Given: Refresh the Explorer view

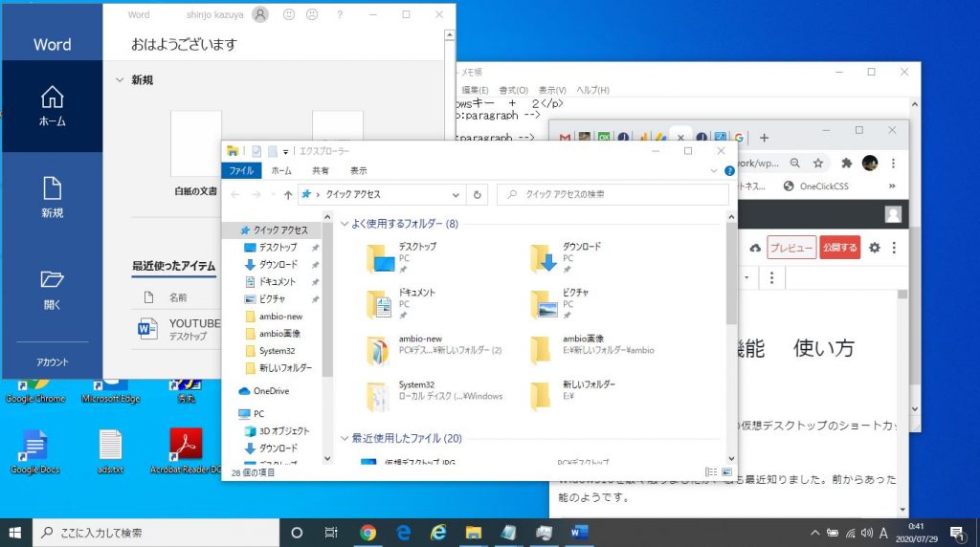Looking at the screenshot, I should click(x=477, y=195).
